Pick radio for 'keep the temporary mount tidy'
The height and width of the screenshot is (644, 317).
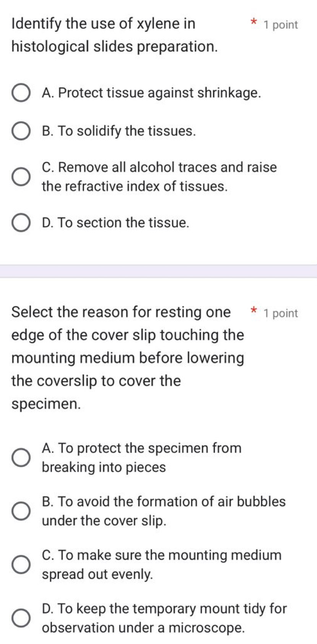(x=21, y=618)
